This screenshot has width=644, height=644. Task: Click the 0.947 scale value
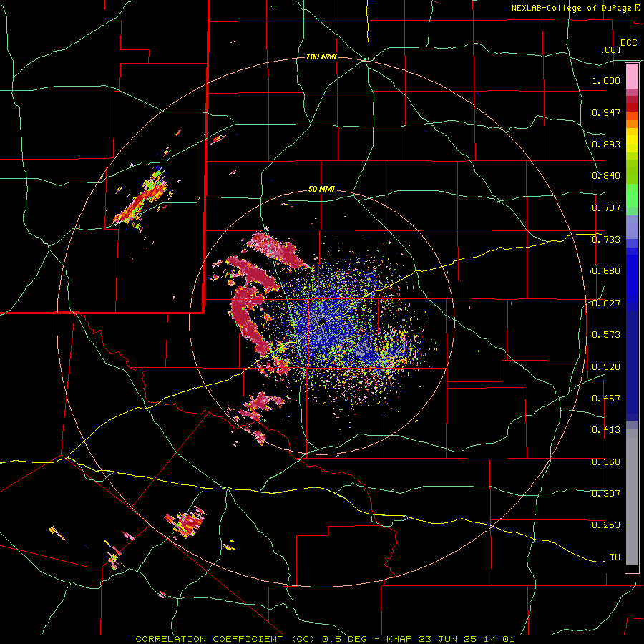pos(606,112)
